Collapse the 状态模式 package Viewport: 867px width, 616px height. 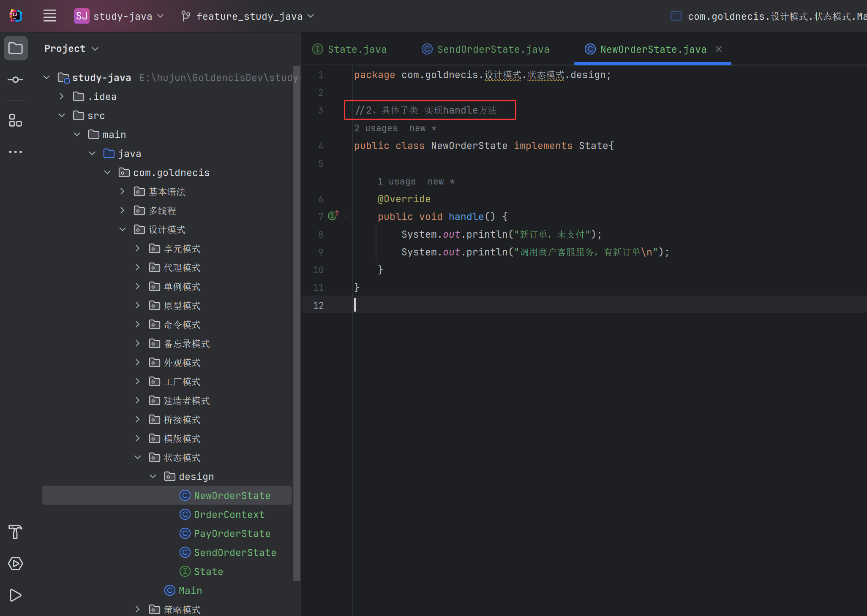pos(138,458)
